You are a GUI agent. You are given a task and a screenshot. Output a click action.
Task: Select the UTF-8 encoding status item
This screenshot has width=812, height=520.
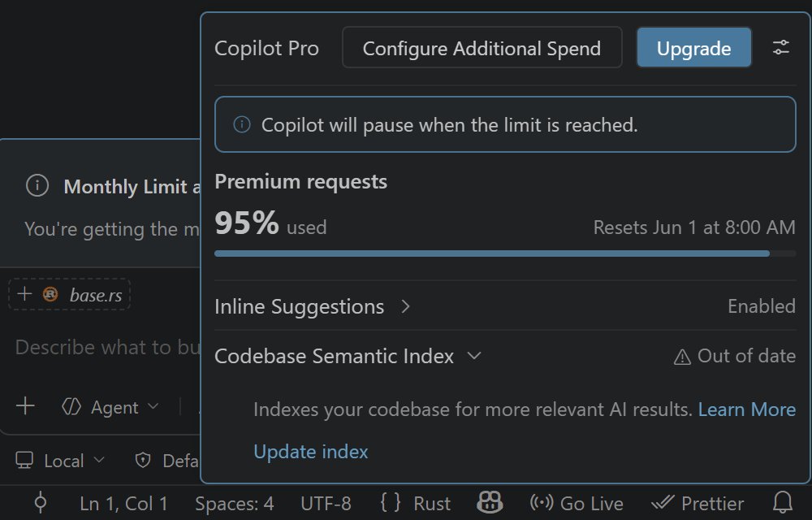click(326, 504)
